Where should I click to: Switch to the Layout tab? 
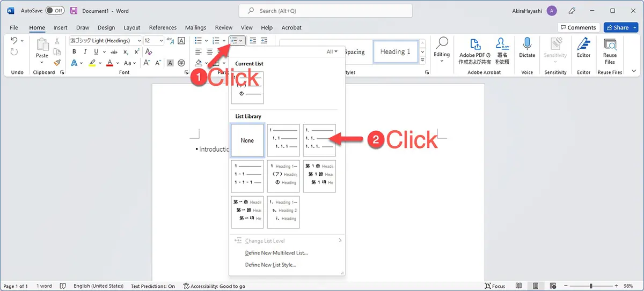132,28
